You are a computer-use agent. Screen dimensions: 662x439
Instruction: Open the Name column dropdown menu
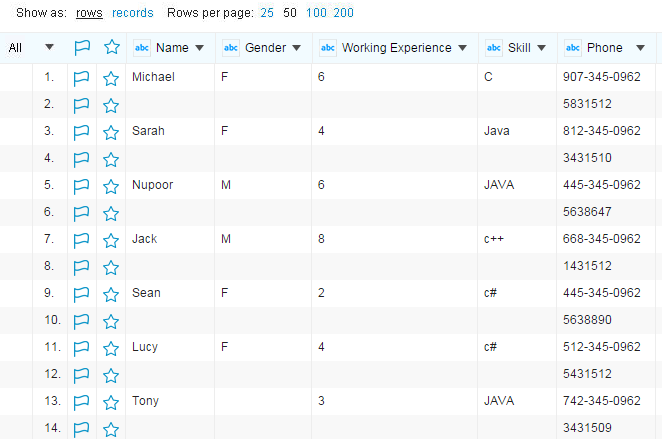[x=199, y=48]
